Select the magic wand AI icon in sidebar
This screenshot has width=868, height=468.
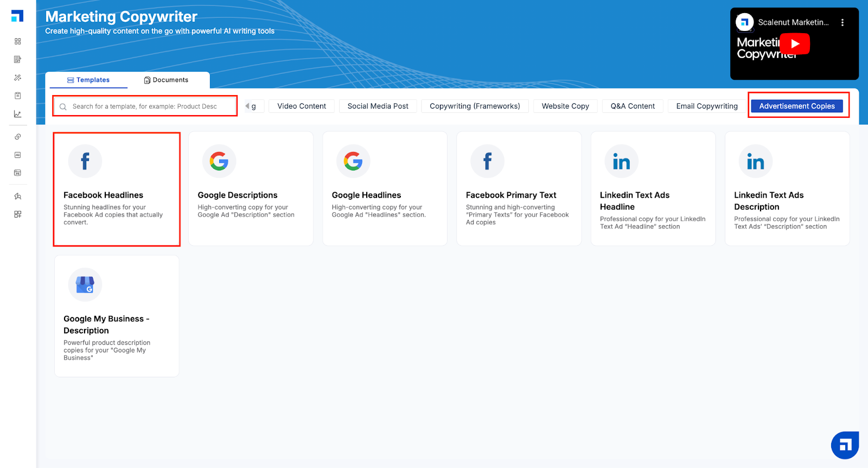coord(18,78)
